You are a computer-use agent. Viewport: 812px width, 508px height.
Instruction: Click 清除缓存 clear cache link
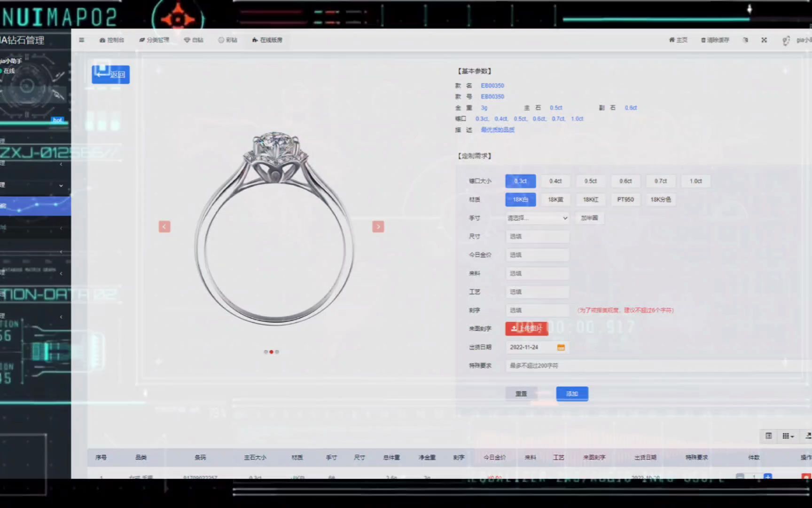coord(715,40)
